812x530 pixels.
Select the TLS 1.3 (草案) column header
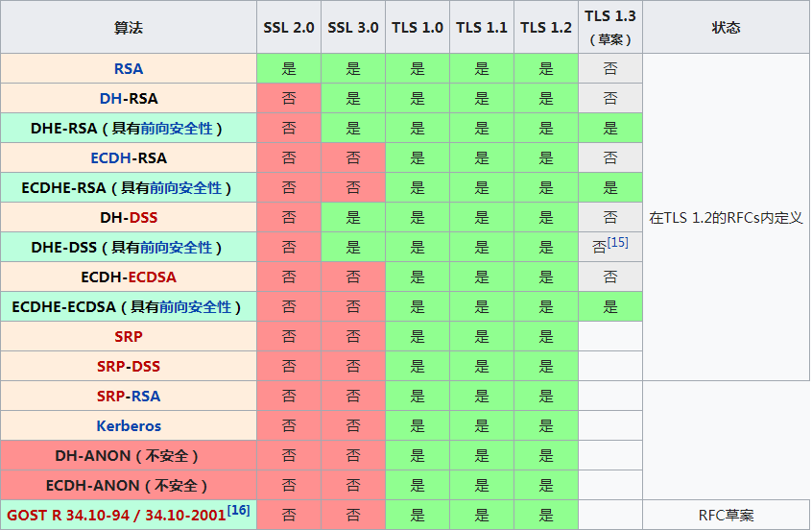[x=610, y=27]
